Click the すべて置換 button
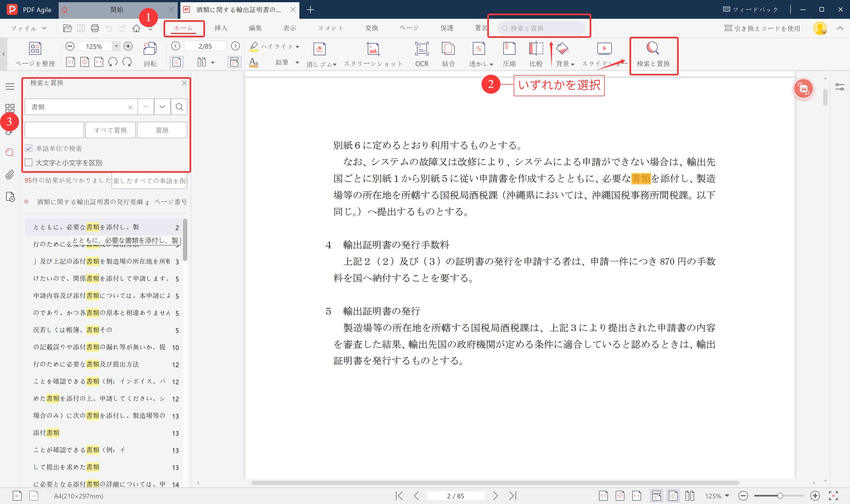This screenshot has width=850, height=504. (110, 130)
